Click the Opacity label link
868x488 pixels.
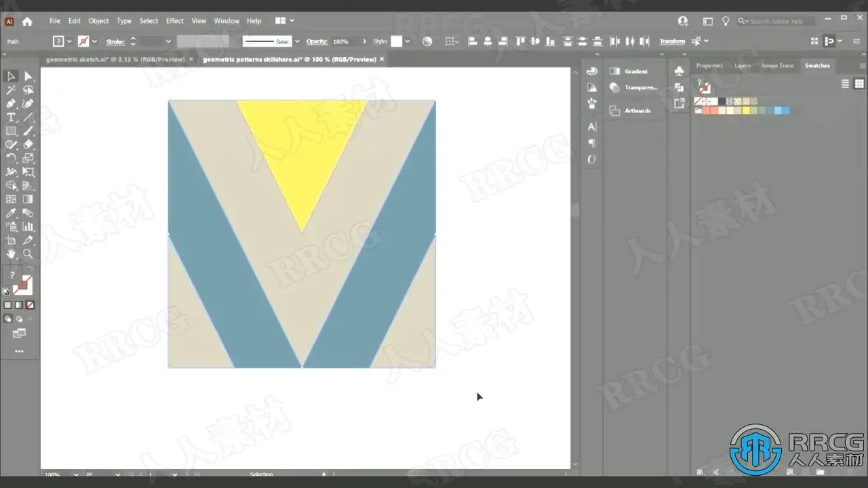pos(317,41)
